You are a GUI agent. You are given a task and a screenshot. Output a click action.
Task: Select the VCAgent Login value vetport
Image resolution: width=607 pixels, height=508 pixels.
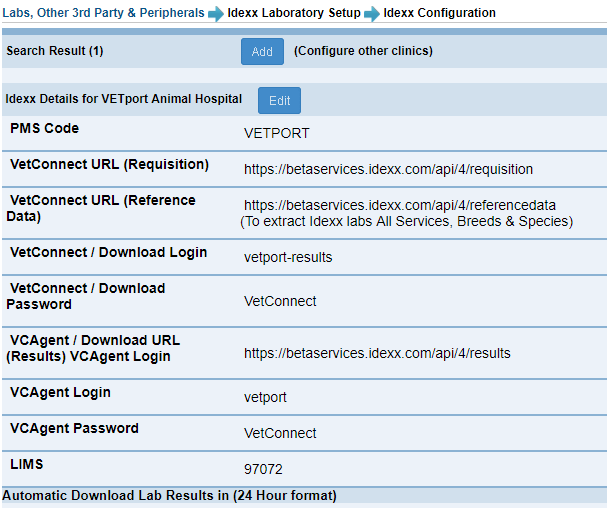click(265, 397)
